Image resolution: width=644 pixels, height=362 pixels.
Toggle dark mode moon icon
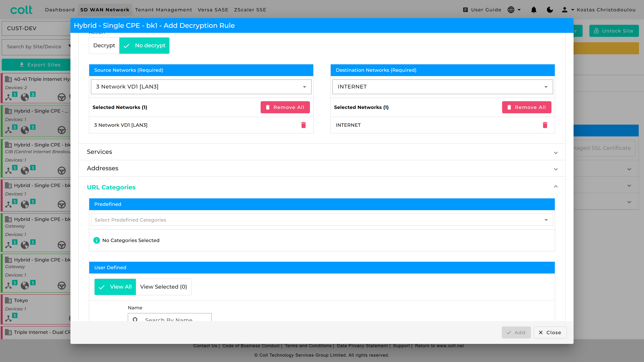(550, 10)
